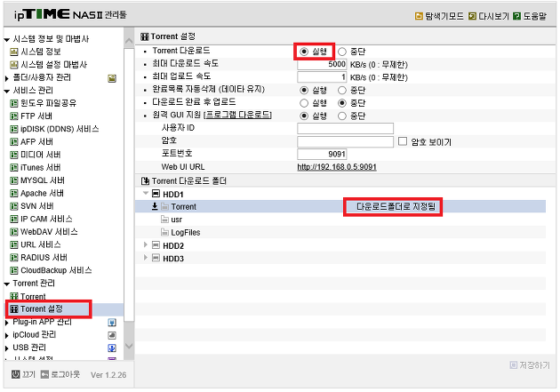Screen dimensions: 560x392
Task: Click the 다시보기 refresh icon
Action: (472, 16)
